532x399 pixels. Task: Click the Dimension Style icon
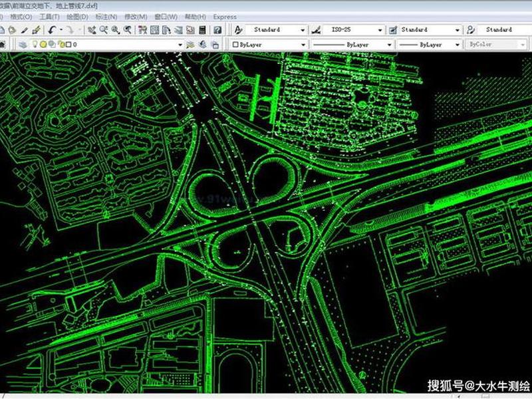[x=316, y=30]
